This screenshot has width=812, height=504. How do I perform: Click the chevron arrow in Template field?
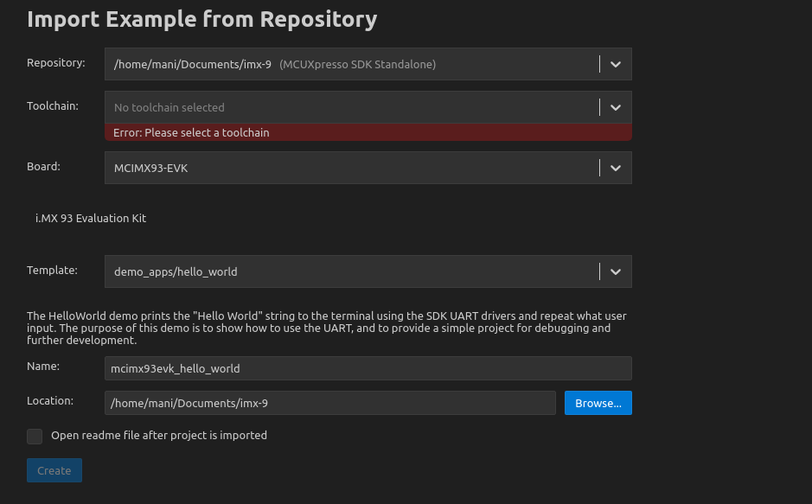pos(615,271)
